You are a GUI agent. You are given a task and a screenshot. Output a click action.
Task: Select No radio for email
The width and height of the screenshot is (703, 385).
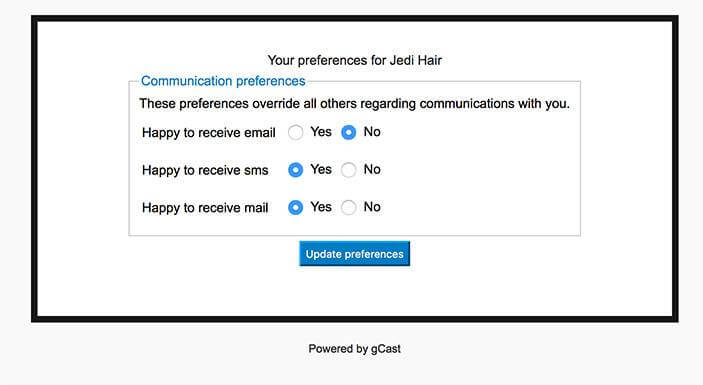pyautogui.click(x=348, y=132)
